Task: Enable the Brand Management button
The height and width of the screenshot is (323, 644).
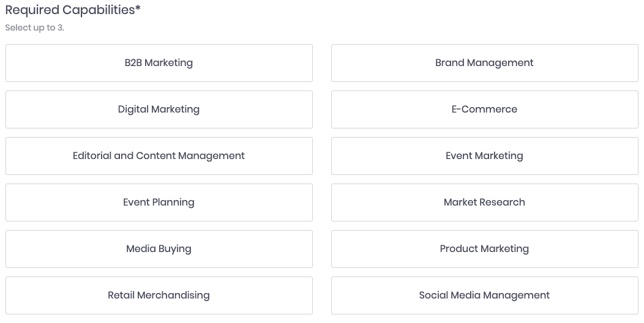Action: point(484,63)
